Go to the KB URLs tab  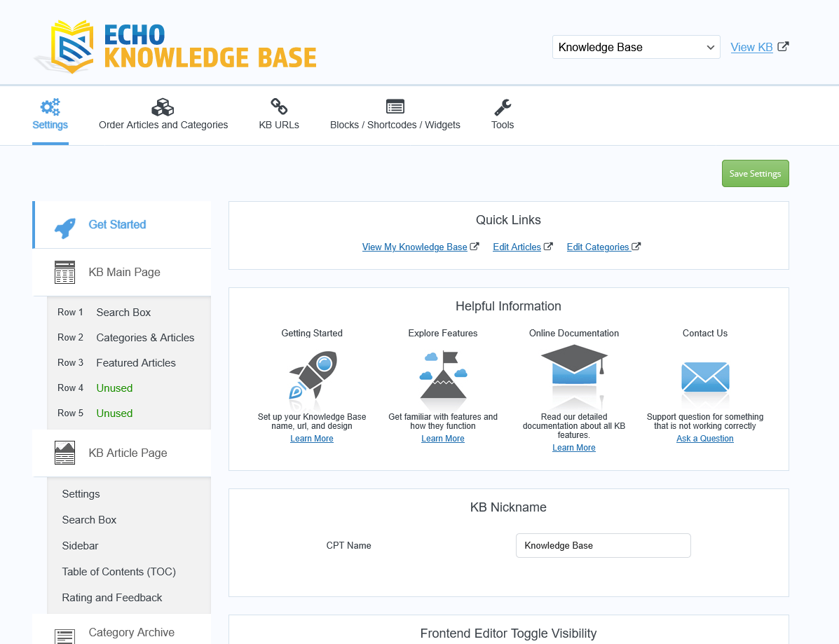279,116
